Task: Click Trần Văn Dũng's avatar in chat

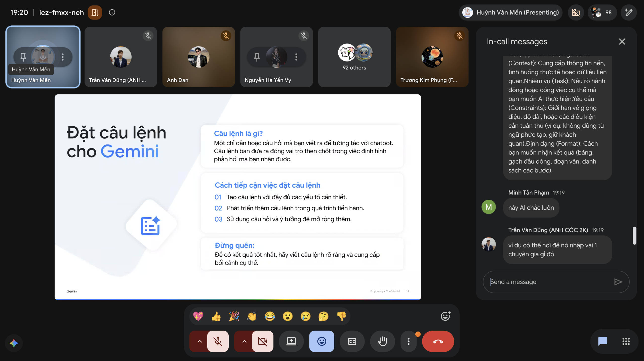Action: coord(489,244)
